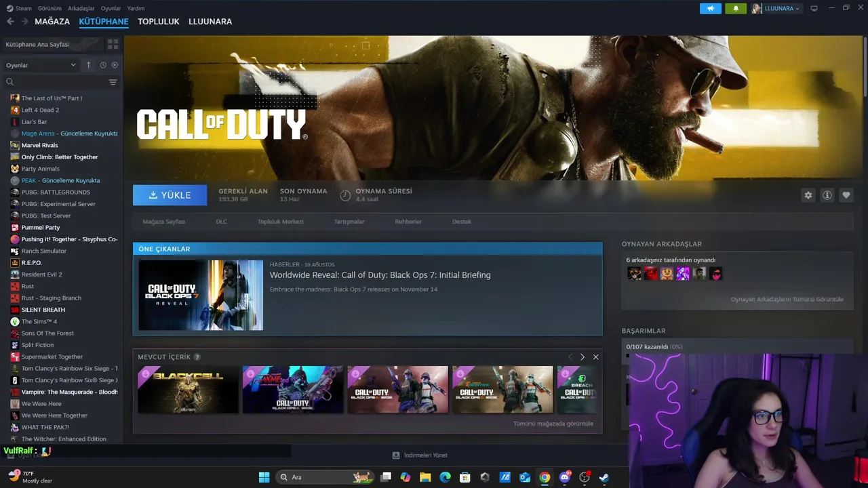The image size is (868, 488).
Task: Open the Topluluk Merkezi link
Action: 280,222
